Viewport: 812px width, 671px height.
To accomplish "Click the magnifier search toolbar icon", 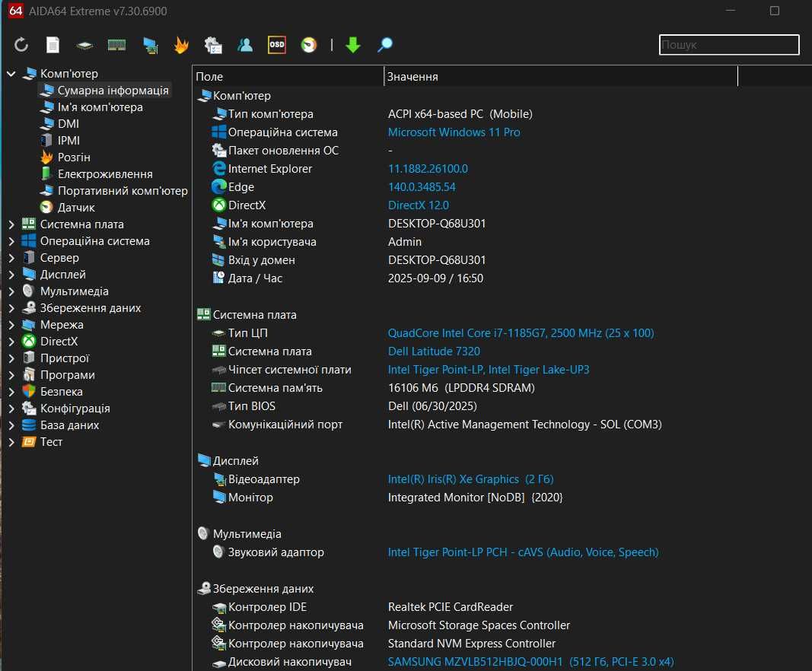I will tap(385, 45).
